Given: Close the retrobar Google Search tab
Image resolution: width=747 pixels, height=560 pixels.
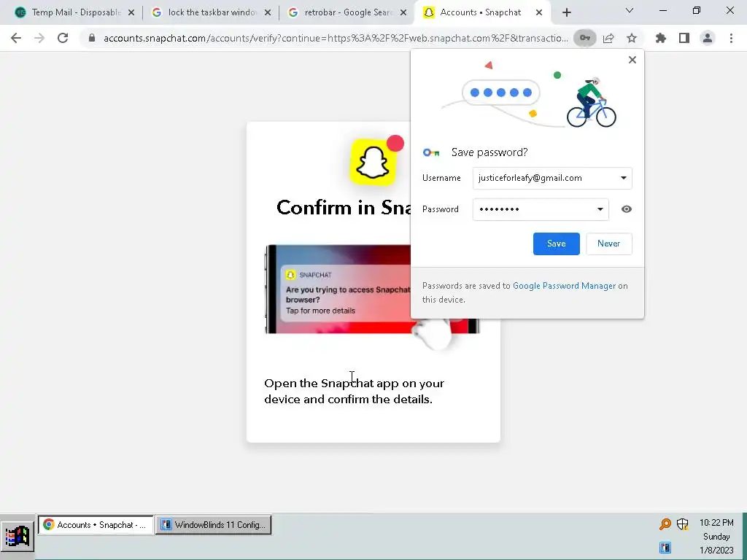Looking at the screenshot, I should click(x=403, y=13).
